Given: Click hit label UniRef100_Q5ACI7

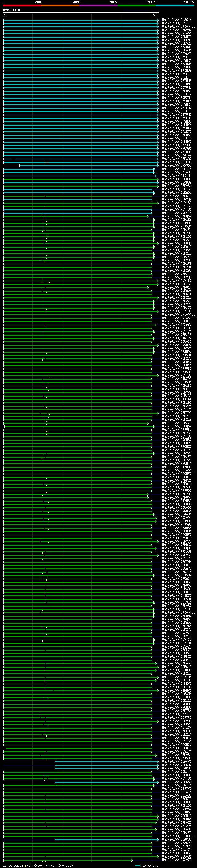Looking at the screenshot, I should coord(176,389).
